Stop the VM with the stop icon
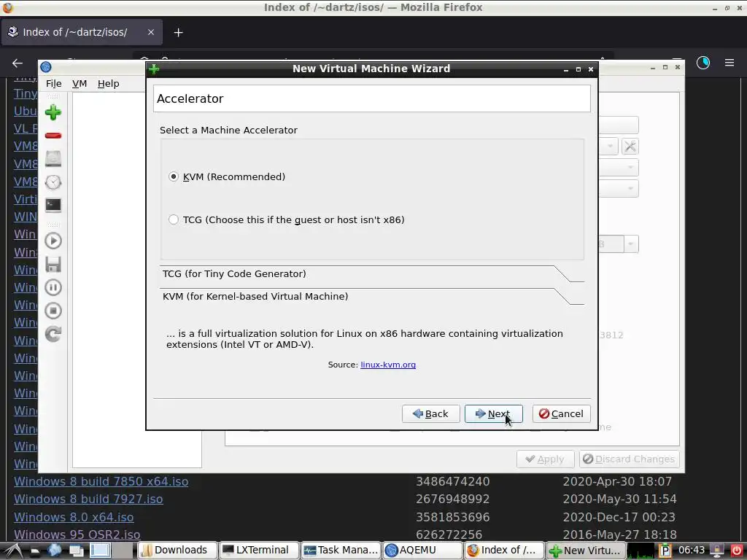Screen dimensions: 747x560 point(53,311)
